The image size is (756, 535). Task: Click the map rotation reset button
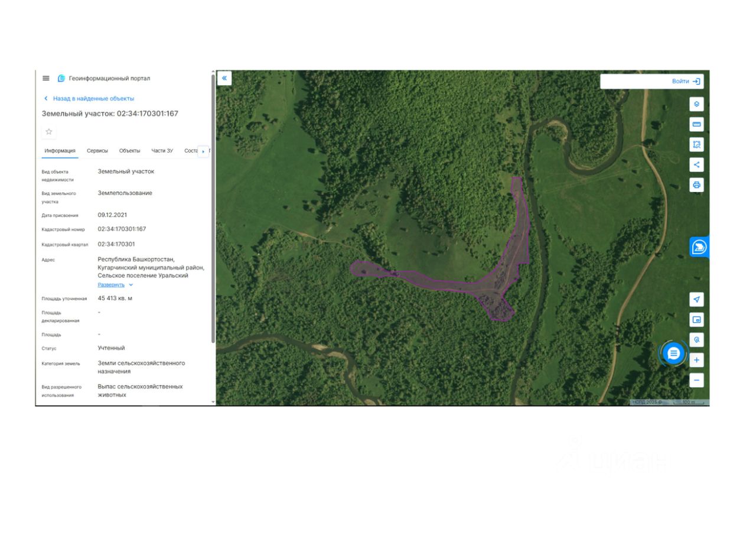pyautogui.click(x=696, y=340)
